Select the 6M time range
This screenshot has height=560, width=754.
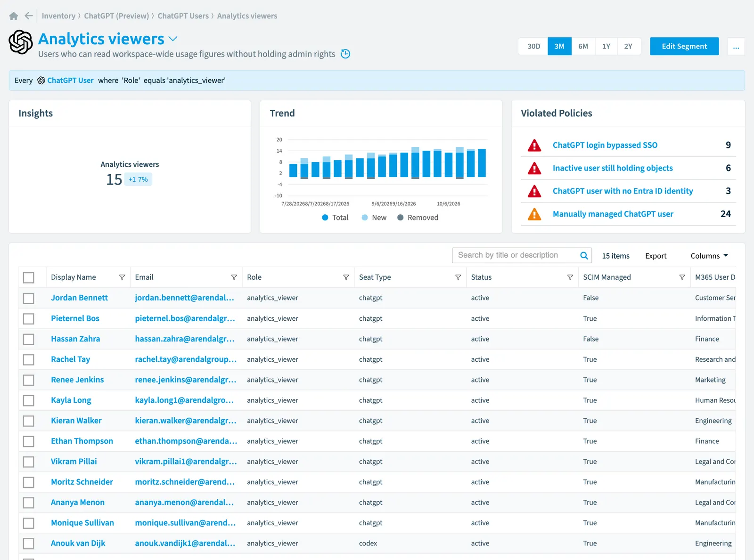click(583, 46)
